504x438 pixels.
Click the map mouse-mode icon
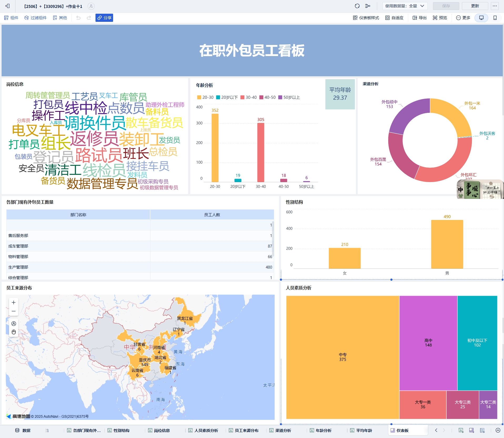pos(14,332)
